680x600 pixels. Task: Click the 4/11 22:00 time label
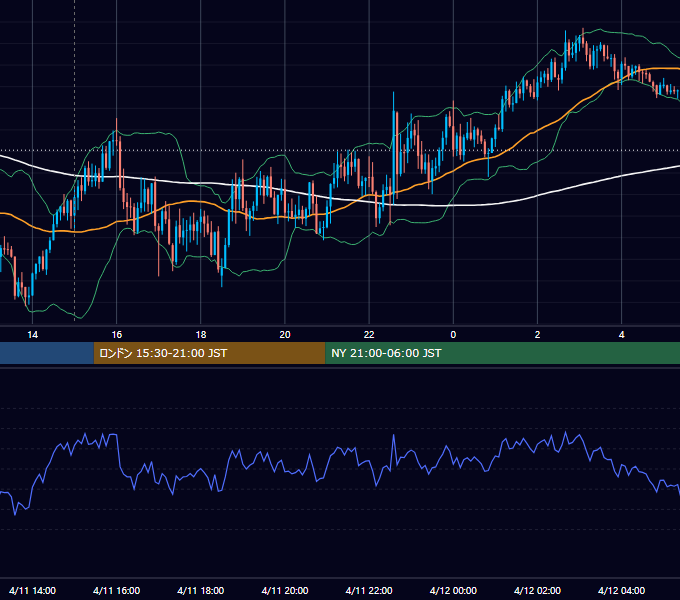[x=369, y=590]
